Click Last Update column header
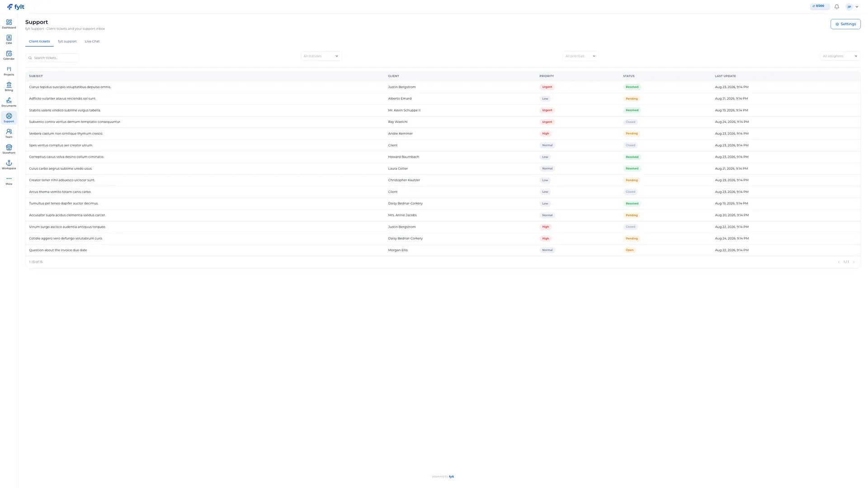The height and width of the screenshot is (488, 868). pyautogui.click(x=725, y=76)
